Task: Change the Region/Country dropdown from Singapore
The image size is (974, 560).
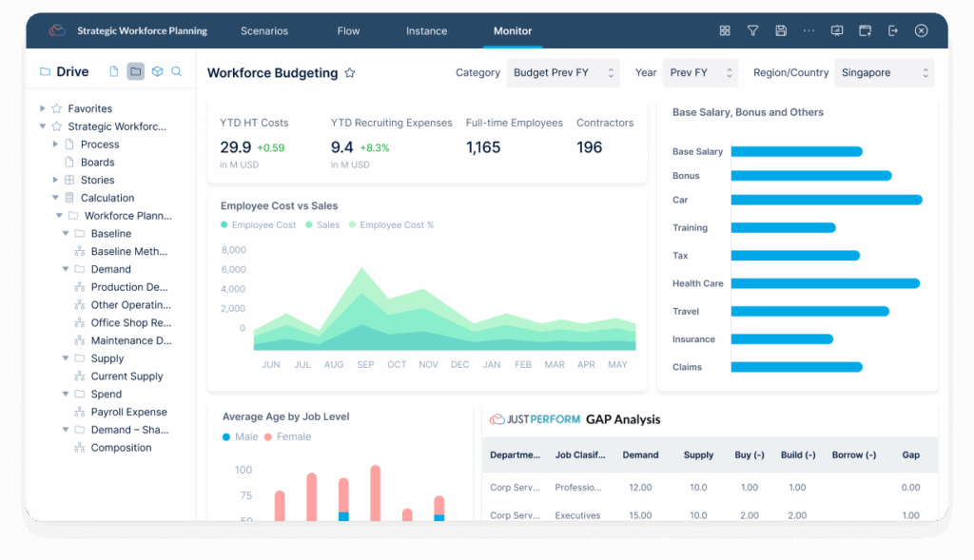Action: click(x=884, y=72)
